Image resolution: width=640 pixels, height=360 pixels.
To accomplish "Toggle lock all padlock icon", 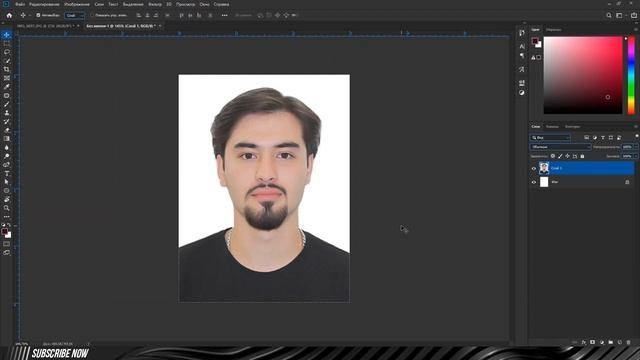I will point(582,156).
